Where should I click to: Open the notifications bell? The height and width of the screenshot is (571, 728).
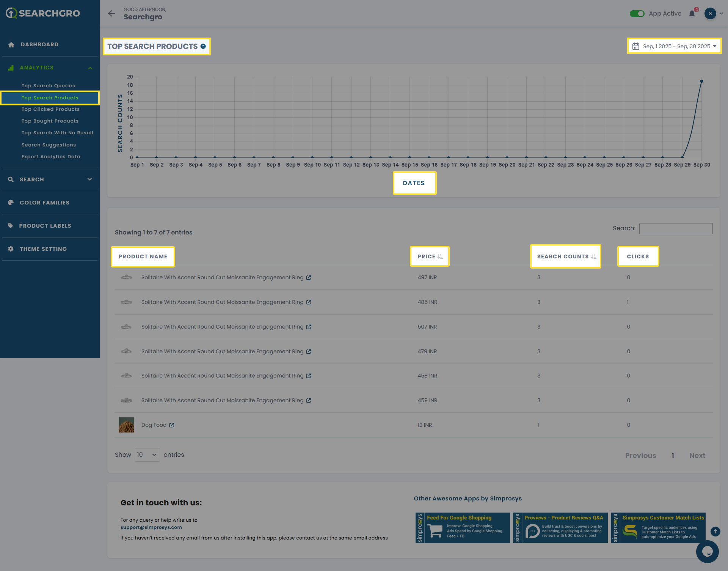[692, 14]
